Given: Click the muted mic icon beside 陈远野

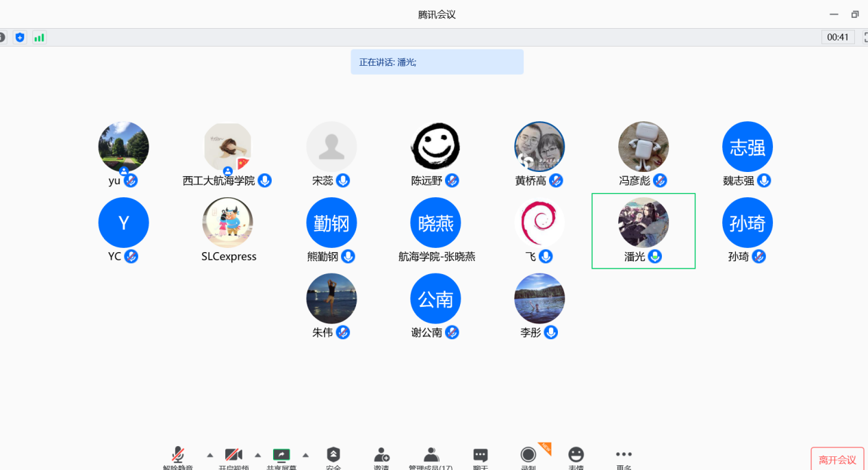Looking at the screenshot, I should click(x=452, y=180).
